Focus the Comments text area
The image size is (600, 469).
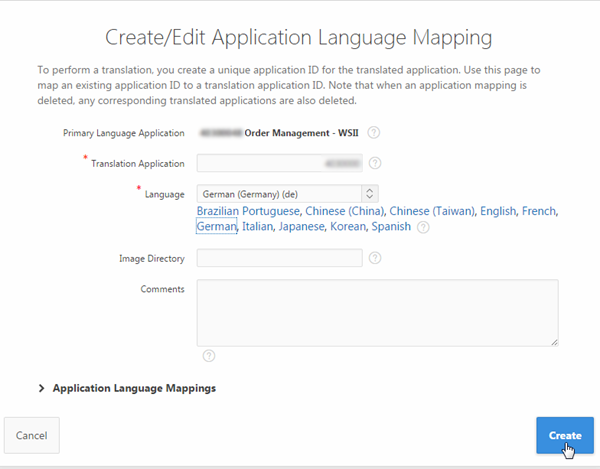coord(377,312)
